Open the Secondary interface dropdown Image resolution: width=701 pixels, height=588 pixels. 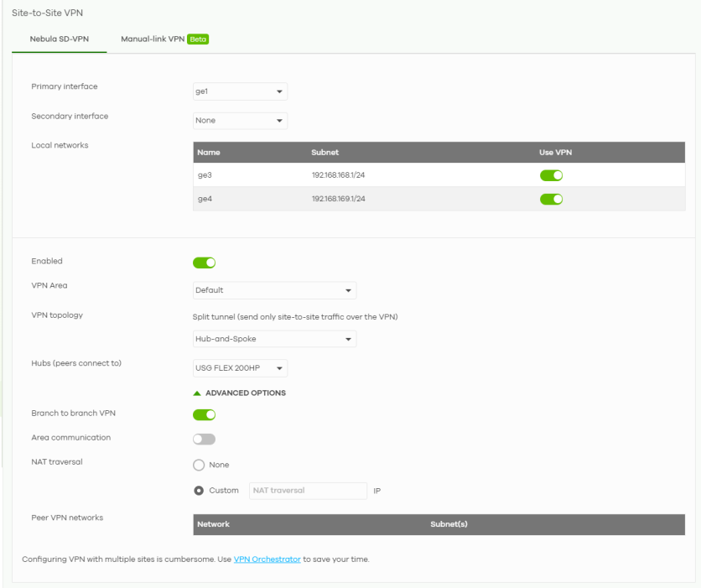point(240,121)
